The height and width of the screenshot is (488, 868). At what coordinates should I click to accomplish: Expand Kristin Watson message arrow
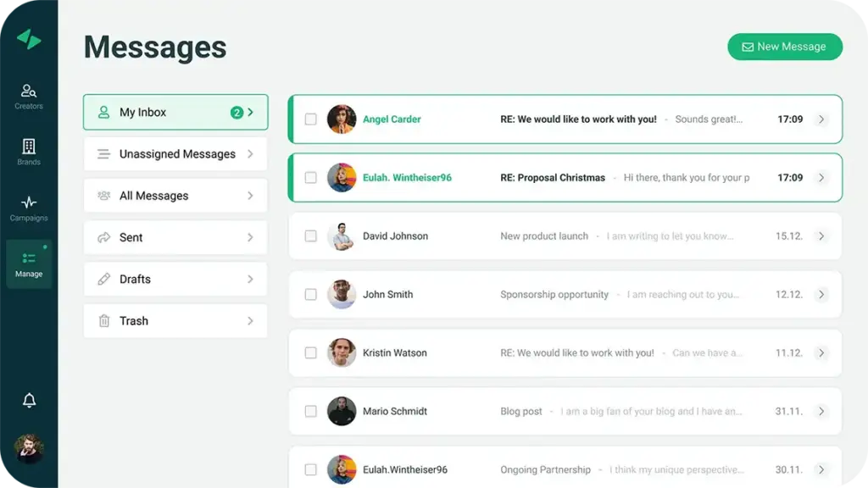pyautogui.click(x=821, y=353)
